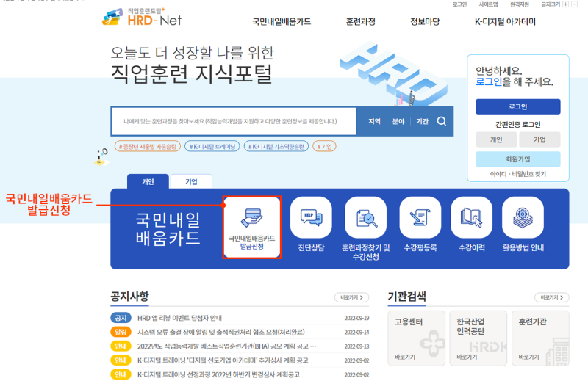Open the 고용센터 card
588x392 pixels.
click(x=416, y=338)
